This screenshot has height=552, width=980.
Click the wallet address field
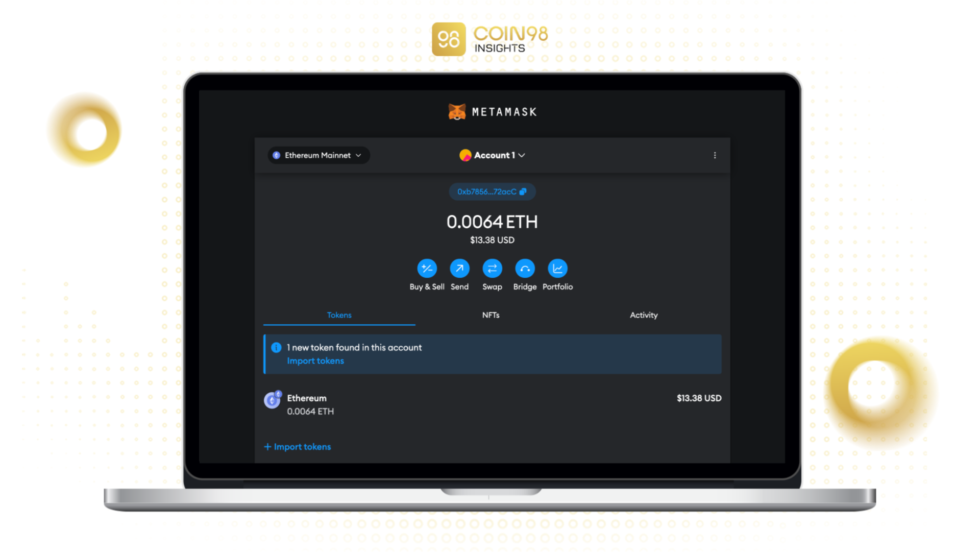(x=492, y=192)
